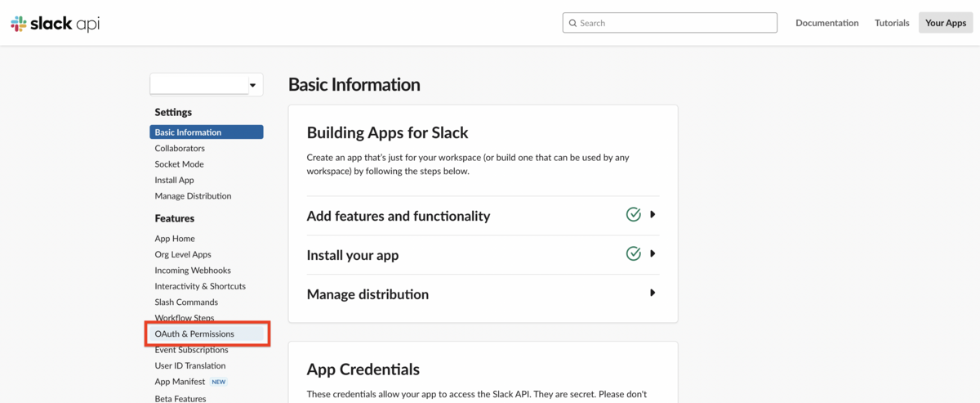Open App Manifest page
The width and height of the screenshot is (980, 403).
click(180, 382)
